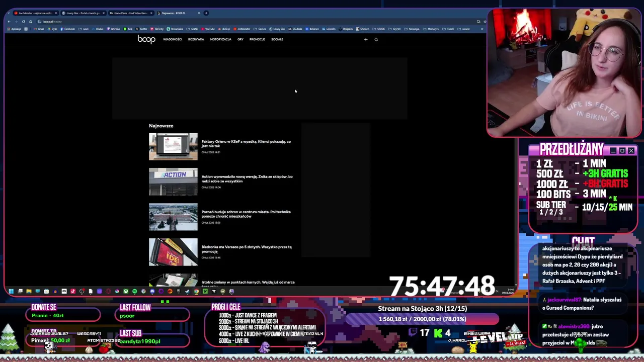Screen dimensions: 644x362
Task: Open MOTORYZACJA menu section
Action: point(221,39)
